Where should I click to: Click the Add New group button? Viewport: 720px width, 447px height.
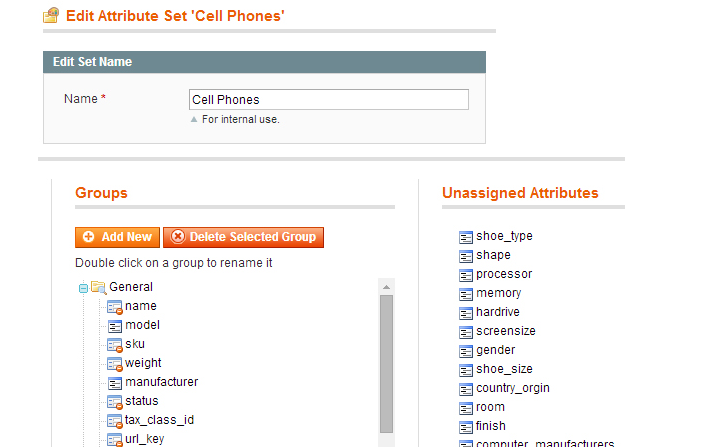tap(117, 237)
